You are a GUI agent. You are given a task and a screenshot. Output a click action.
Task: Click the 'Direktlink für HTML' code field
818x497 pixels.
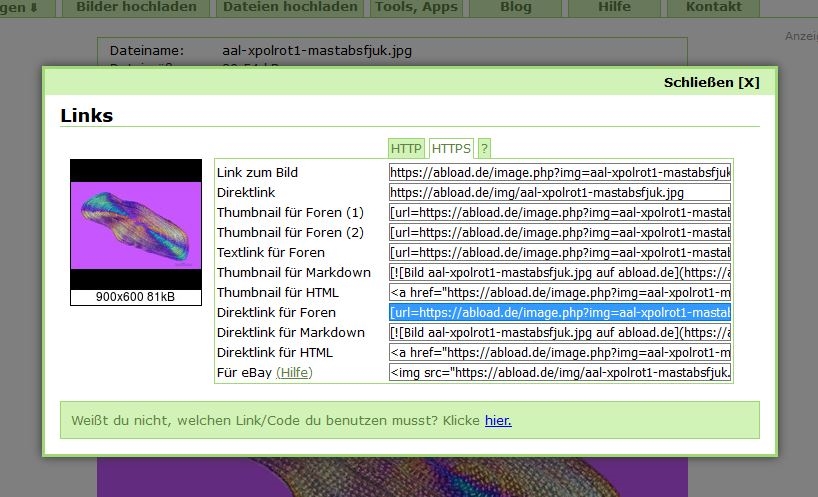point(560,352)
